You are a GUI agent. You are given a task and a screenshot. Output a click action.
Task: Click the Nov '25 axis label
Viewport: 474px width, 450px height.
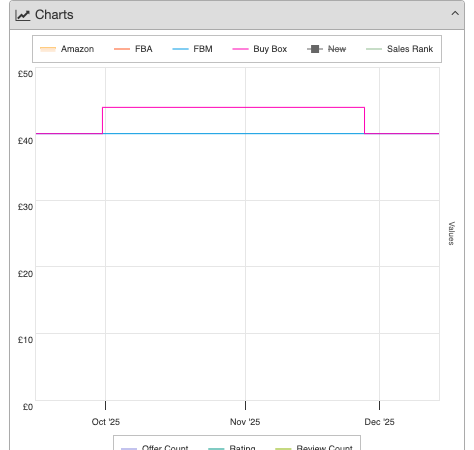click(245, 422)
